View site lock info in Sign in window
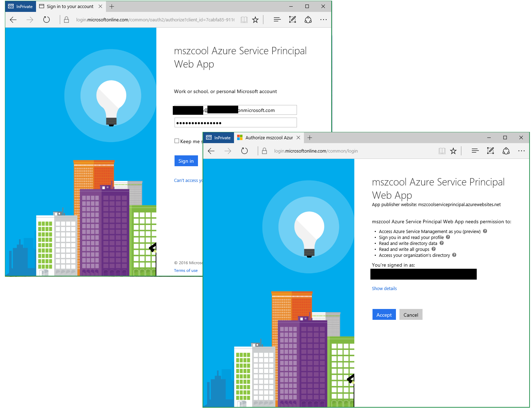This screenshot has height=408, width=532. tap(66, 20)
